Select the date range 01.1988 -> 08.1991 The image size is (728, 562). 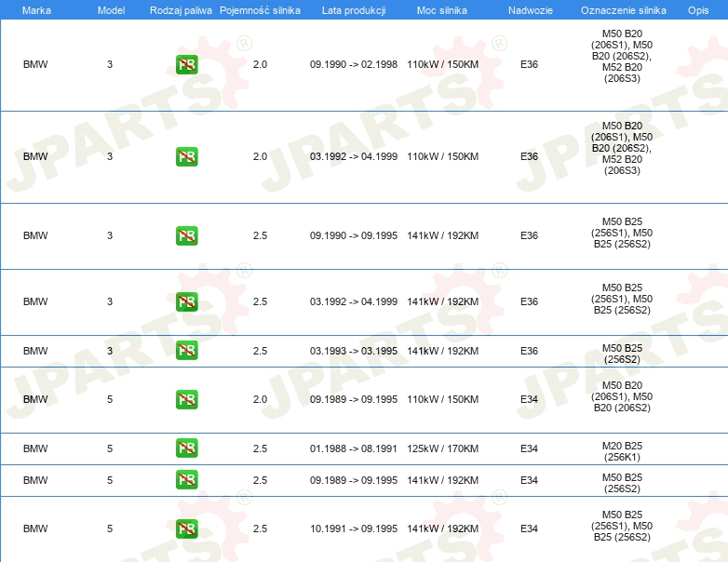click(354, 448)
